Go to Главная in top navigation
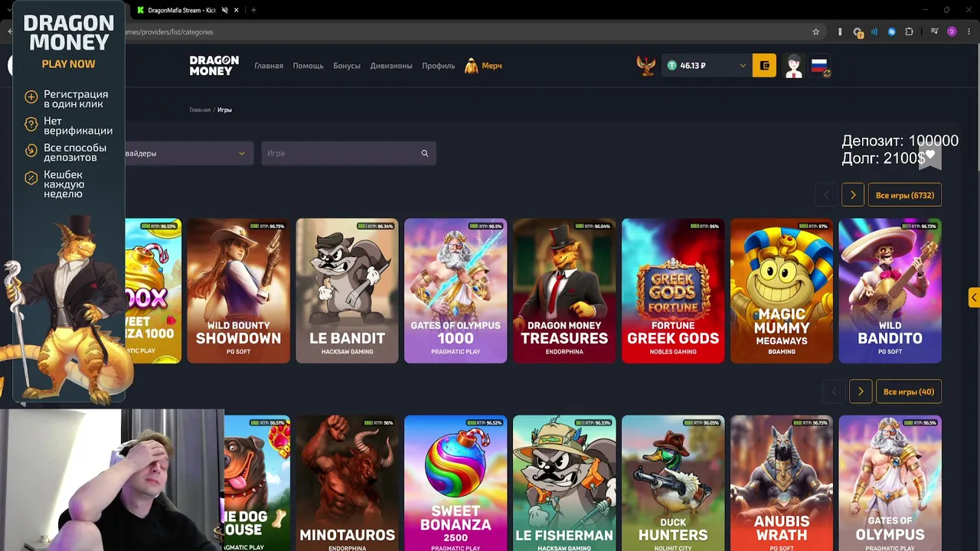This screenshot has width=980, height=551. tap(269, 66)
